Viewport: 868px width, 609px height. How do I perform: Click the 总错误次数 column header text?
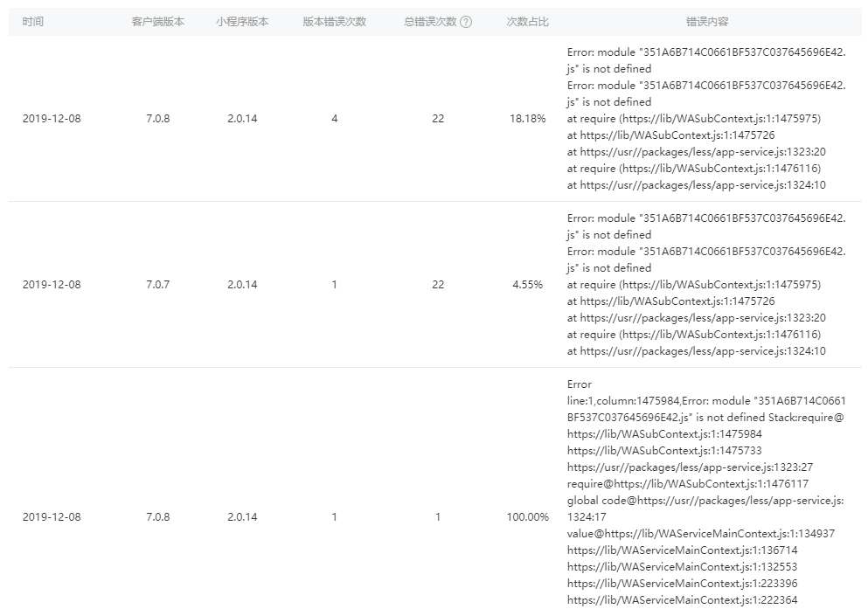430,22
